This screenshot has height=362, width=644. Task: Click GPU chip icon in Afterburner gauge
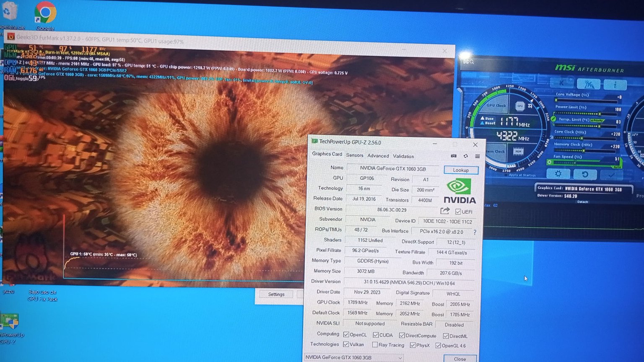[519, 106]
